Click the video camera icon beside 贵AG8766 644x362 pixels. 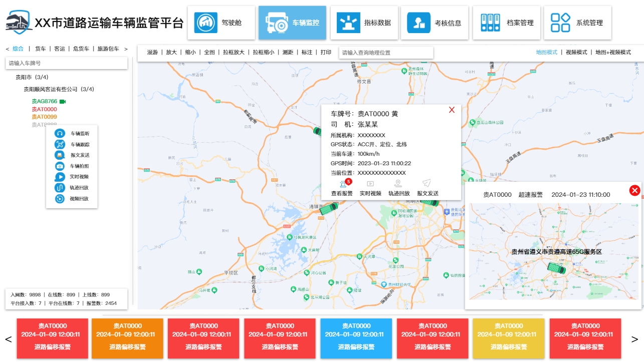(x=62, y=102)
